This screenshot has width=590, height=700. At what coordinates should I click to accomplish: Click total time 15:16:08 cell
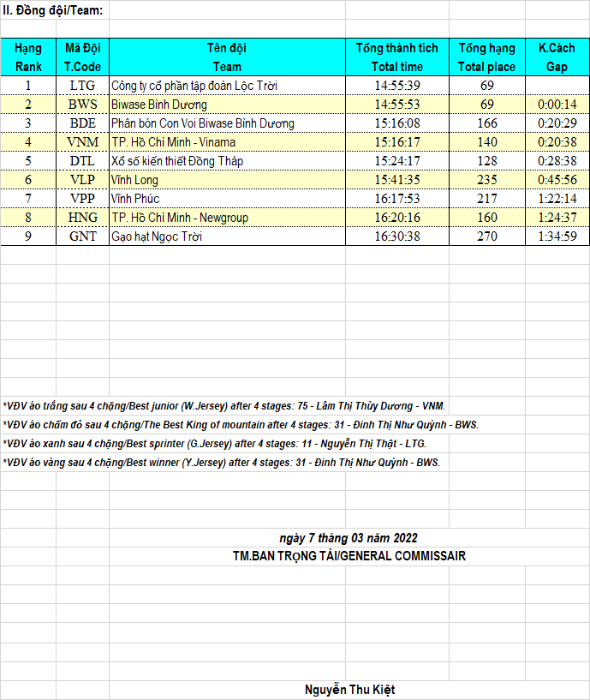pos(397,123)
